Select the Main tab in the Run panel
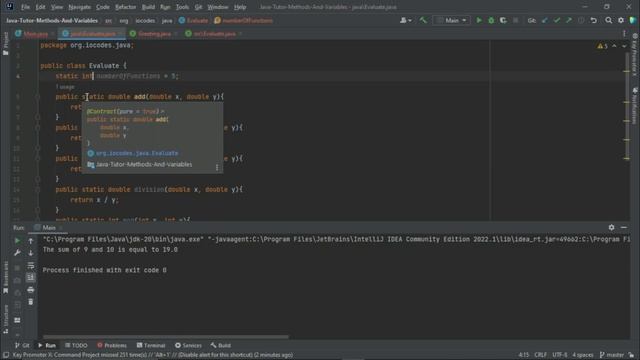Viewport: 640px width, 360px height. click(x=49, y=228)
